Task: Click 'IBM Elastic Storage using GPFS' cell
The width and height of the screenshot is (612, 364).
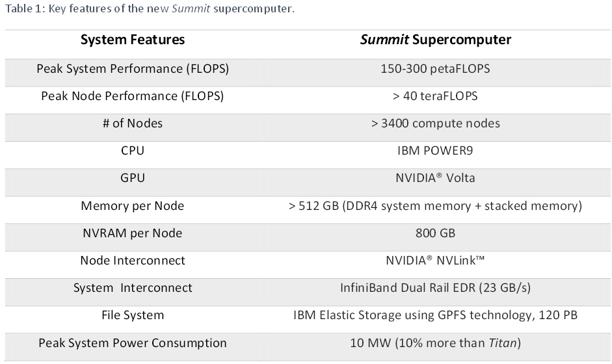Action: [x=435, y=315]
